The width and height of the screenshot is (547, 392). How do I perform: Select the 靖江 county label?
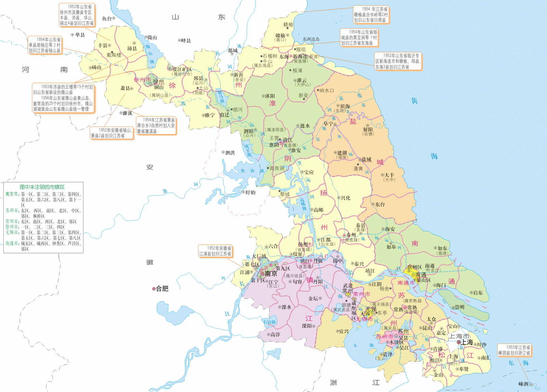click(x=370, y=271)
